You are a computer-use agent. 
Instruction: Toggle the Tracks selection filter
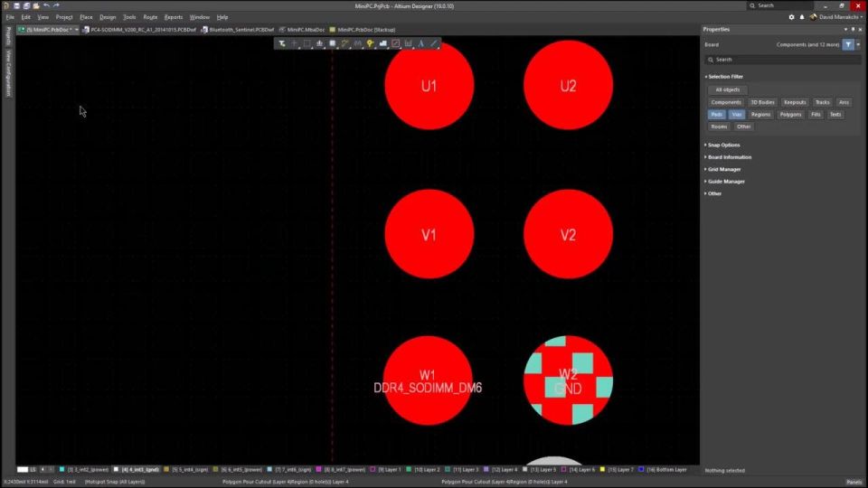click(822, 102)
